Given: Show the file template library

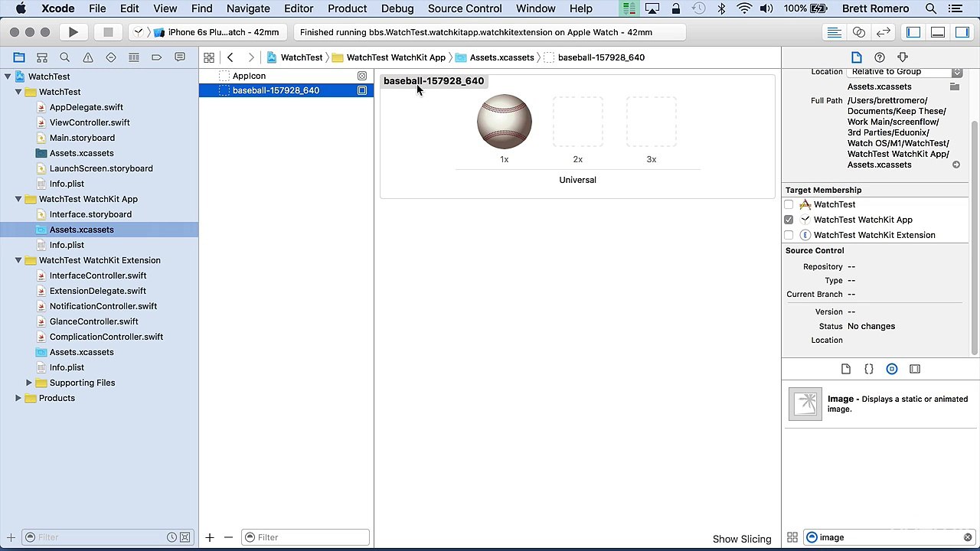Looking at the screenshot, I should [846, 369].
